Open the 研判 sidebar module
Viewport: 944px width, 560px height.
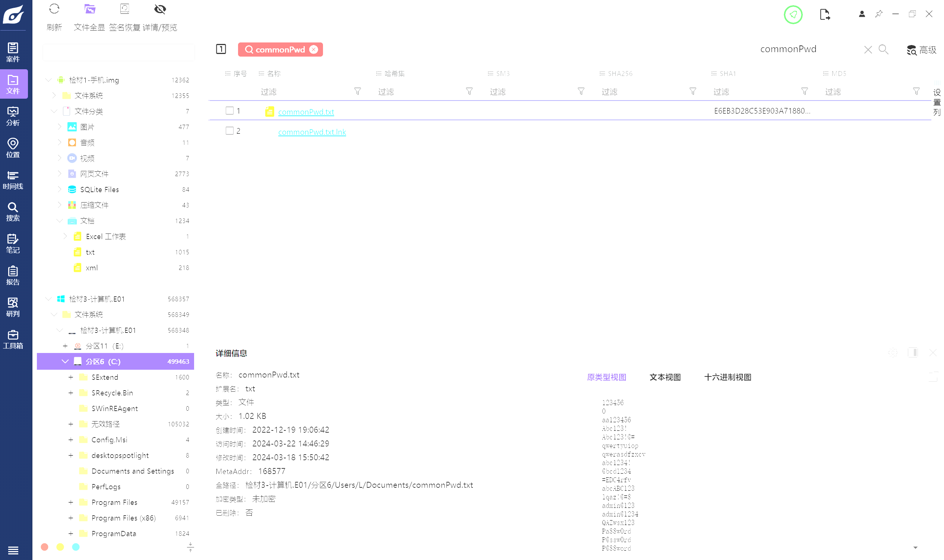[13, 307]
